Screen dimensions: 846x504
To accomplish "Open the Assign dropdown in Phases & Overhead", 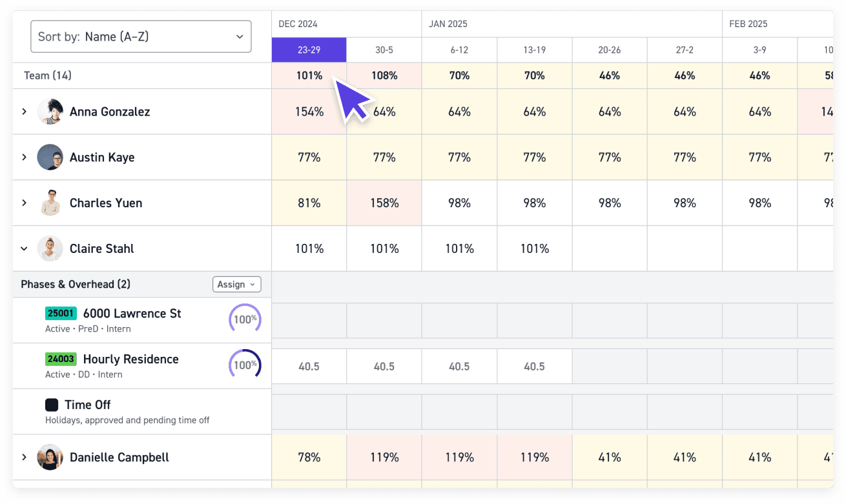I will [x=236, y=284].
